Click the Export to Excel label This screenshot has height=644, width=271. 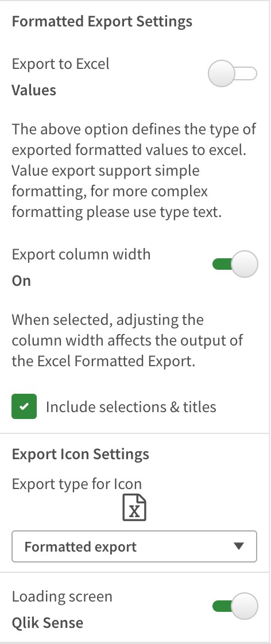(x=61, y=64)
